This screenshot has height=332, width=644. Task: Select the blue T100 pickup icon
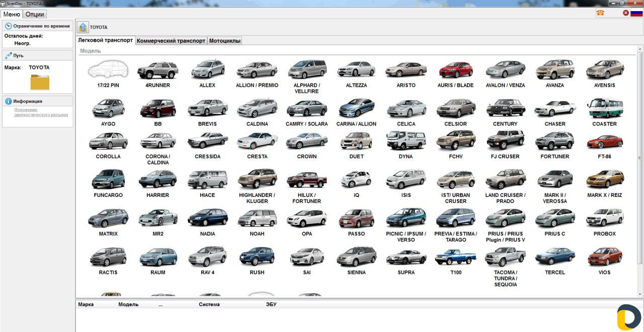[x=456, y=257]
